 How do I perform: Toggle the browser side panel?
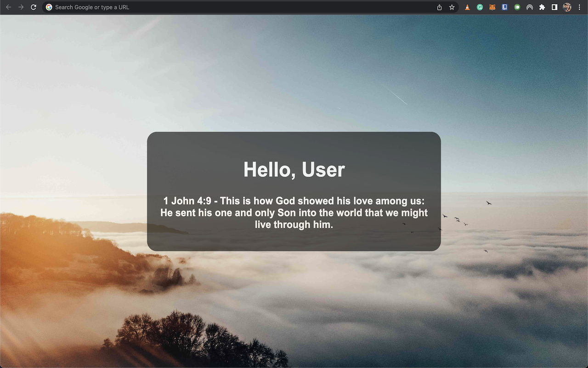click(554, 7)
